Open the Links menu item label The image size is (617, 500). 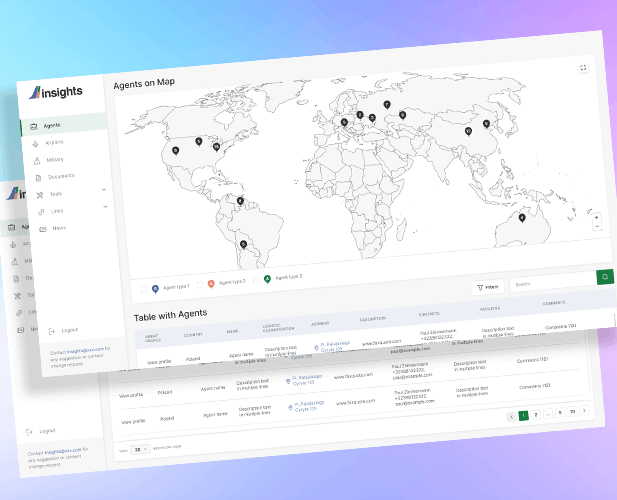pos(57,211)
